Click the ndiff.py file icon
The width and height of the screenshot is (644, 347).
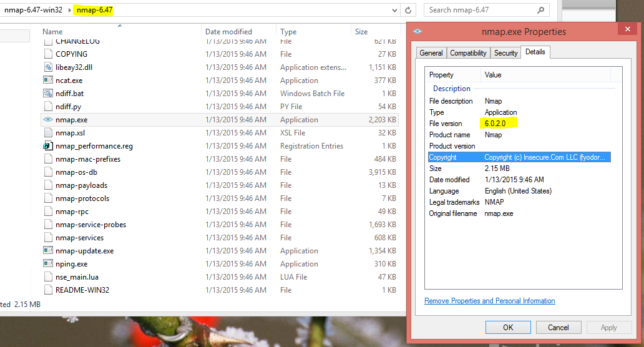point(48,107)
